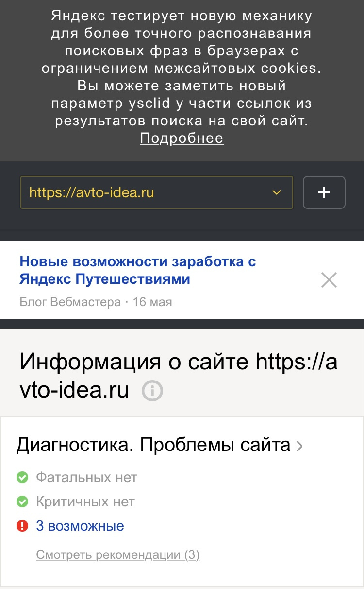This screenshot has width=364, height=589.
Task: Click the green checkmark beside Фатальных нет
Action: 22,478
